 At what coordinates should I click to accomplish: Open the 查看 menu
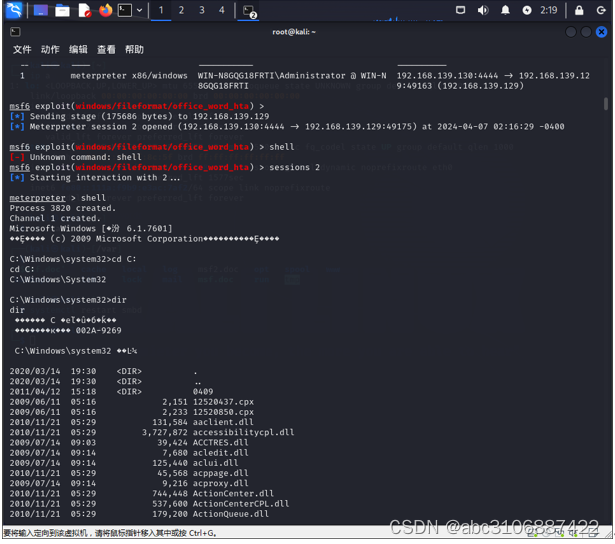[x=106, y=49]
